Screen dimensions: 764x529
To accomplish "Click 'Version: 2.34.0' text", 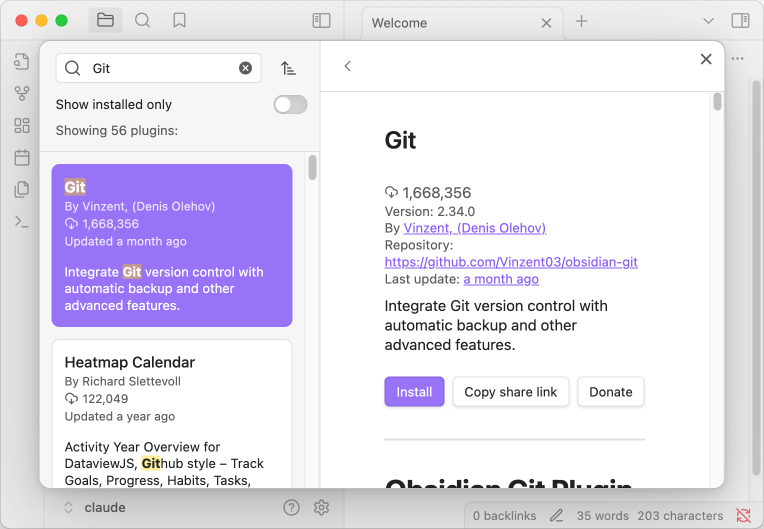I will pos(430,211).
